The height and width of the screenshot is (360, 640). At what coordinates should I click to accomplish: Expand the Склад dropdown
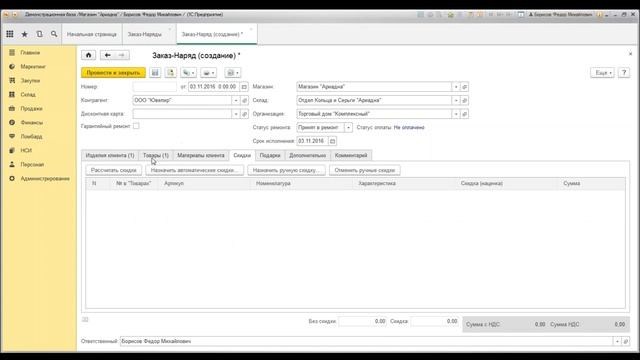(456, 100)
